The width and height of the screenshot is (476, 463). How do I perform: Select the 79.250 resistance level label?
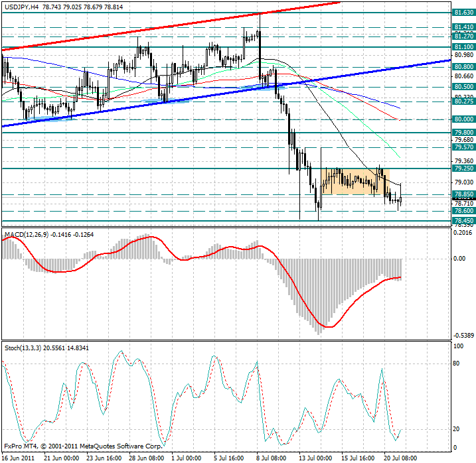coord(463,168)
